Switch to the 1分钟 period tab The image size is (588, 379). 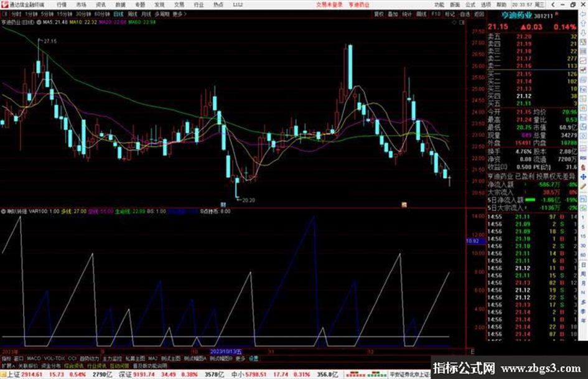pyautogui.click(x=32, y=14)
